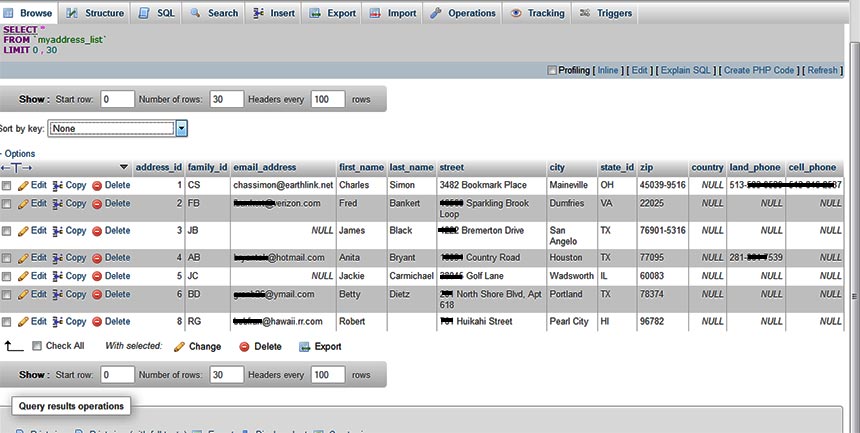Click the Inline link
Screen dimensions: 860x433
[x=608, y=70]
